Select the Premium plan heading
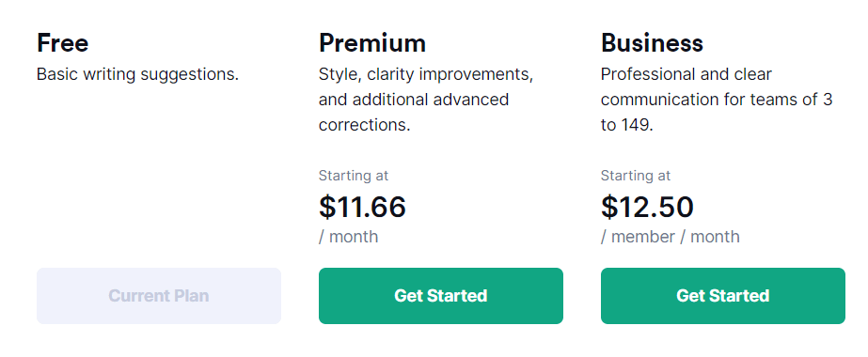Viewport: 868px width, 357px height. click(x=372, y=43)
